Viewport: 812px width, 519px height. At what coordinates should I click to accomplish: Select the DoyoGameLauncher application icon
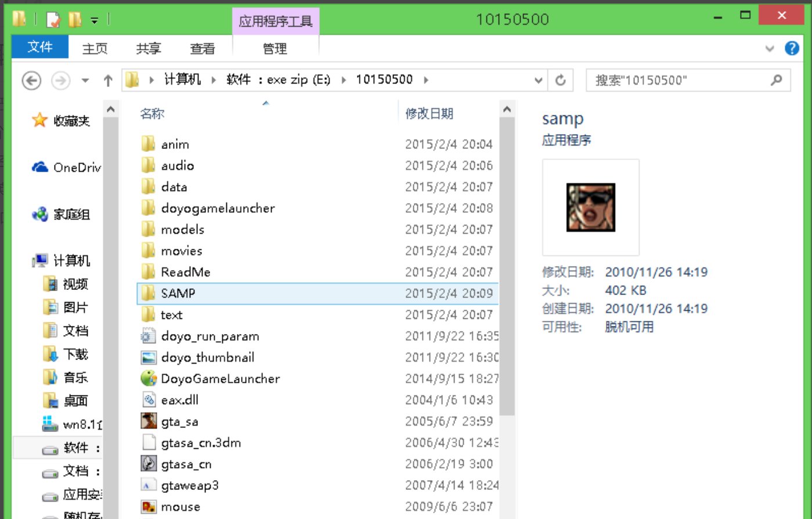click(149, 379)
